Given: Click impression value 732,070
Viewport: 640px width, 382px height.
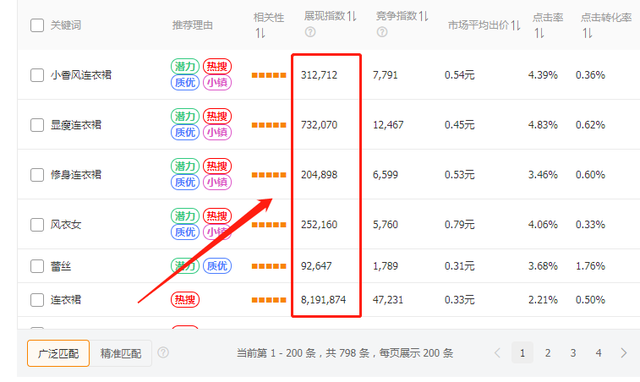Looking at the screenshot, I should click(319, 125).
